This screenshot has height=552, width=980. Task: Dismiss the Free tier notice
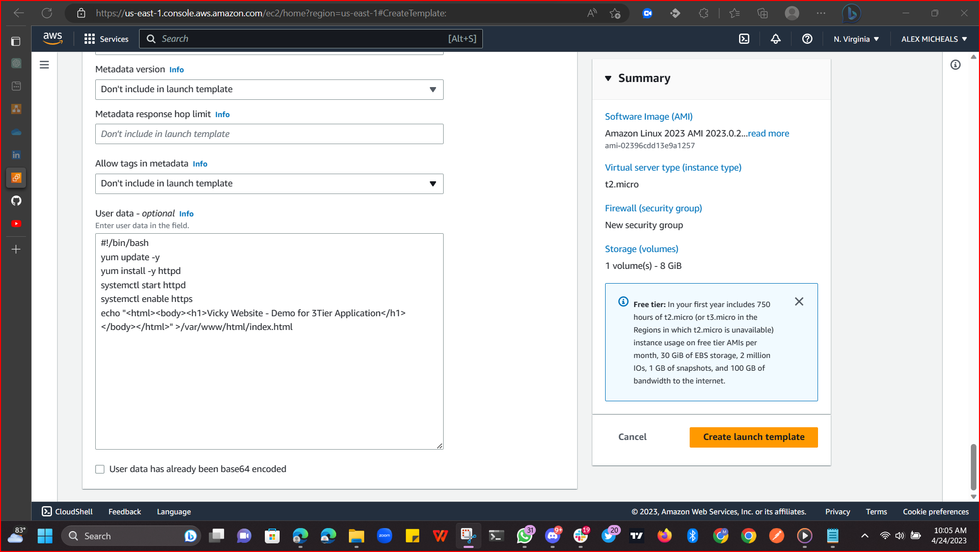[799, 301]
